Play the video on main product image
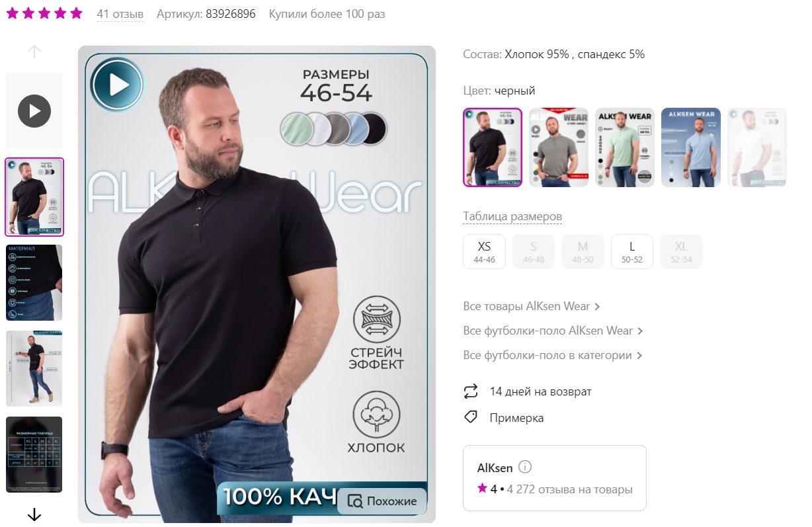Viewport: 812px width, 527px height. click(x=118, y=84)
